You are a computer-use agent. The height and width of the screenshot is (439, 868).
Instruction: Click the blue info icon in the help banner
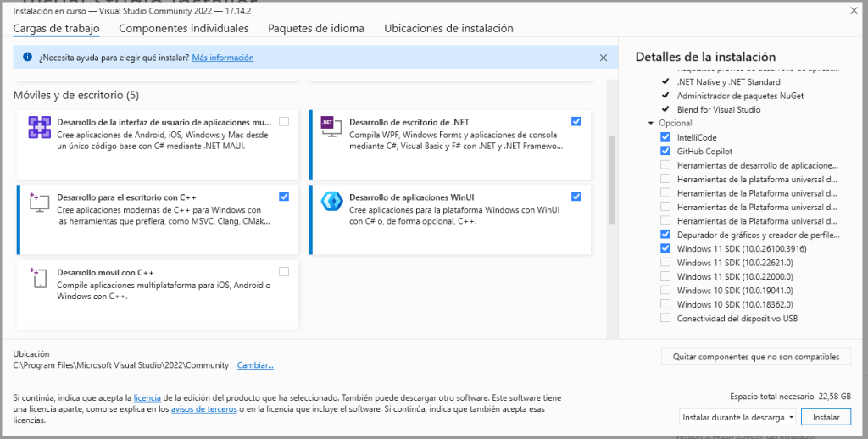[27, 58]
